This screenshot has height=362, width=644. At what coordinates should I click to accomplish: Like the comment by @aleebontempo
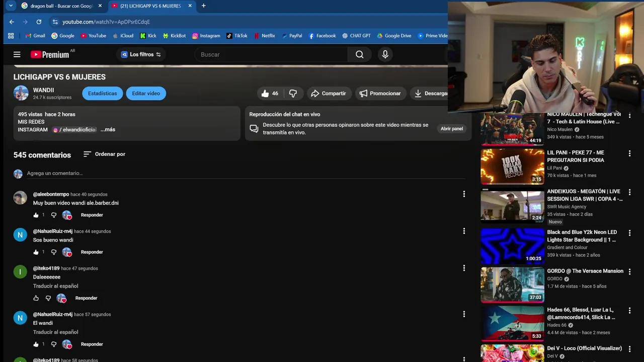point(36,215)
